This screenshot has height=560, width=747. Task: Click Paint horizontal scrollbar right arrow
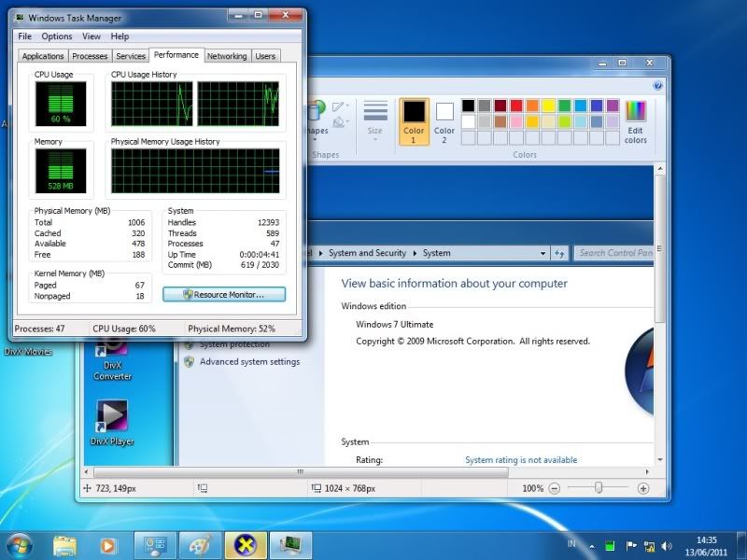[x=647, y=472]
